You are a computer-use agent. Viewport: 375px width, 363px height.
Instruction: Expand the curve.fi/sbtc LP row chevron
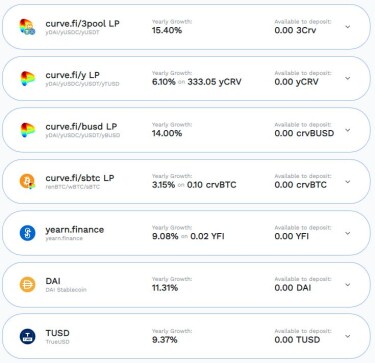pyautogui.click(x=348, y=182)
